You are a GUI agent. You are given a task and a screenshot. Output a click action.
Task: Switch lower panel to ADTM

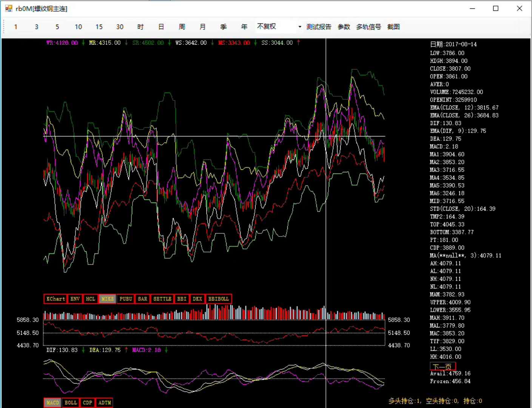(x=105, y=403)
